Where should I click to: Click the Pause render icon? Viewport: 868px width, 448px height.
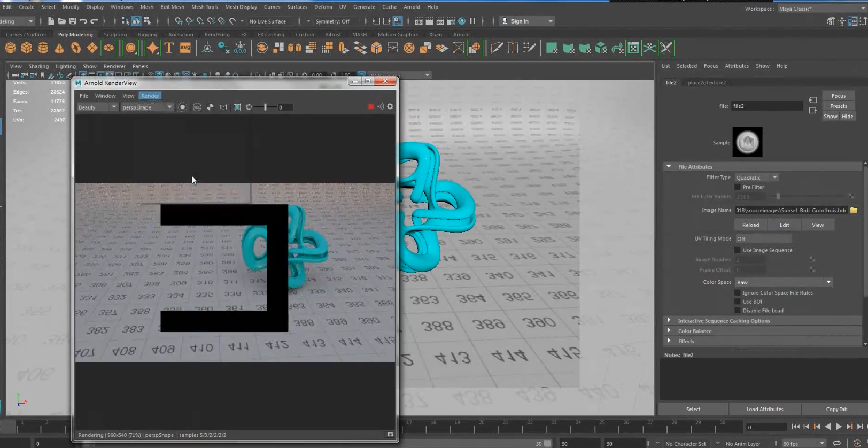472,21
